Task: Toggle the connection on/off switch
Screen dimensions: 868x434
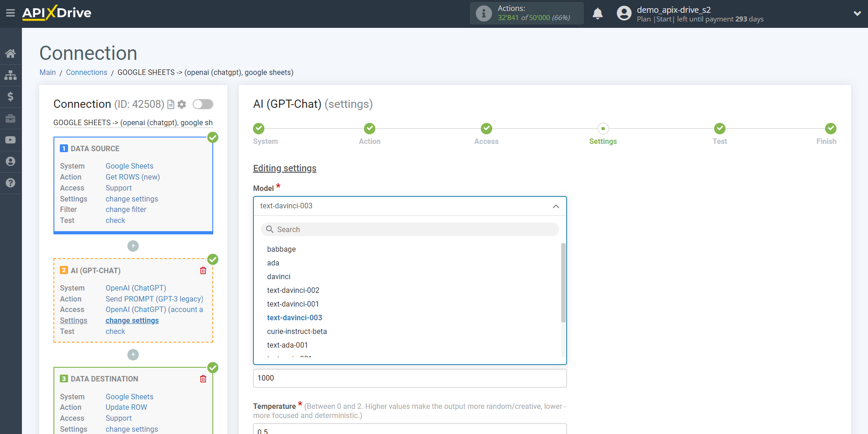Action: (x=203, y=104)
